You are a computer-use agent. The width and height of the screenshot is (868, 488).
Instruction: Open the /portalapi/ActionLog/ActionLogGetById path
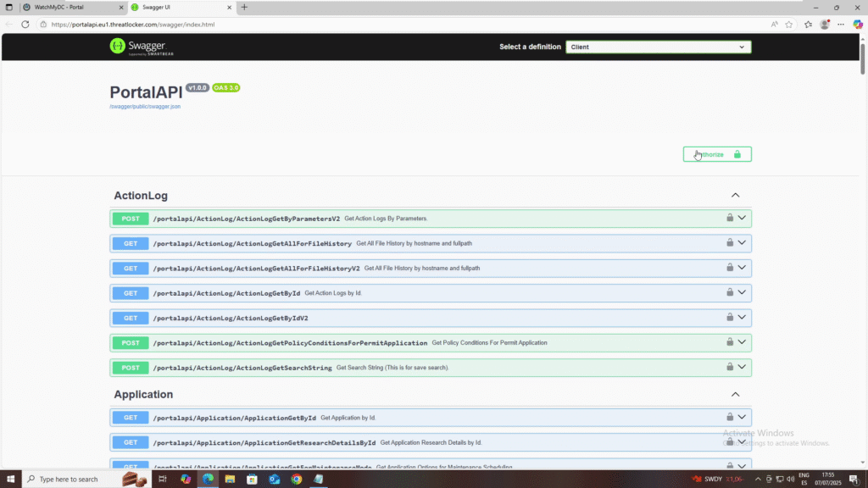(x=226, y=293)
